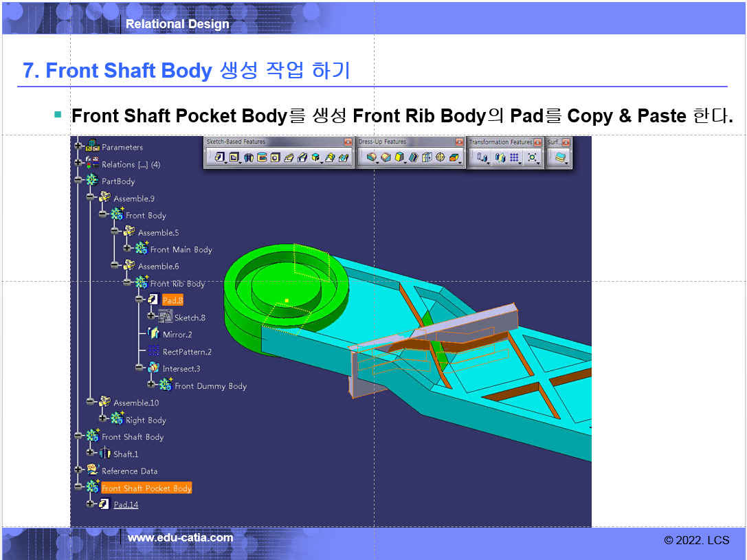747x560 pixels.
Task: Select the Mirror tool in Transformation Features
Action: [x=500, y=158]
